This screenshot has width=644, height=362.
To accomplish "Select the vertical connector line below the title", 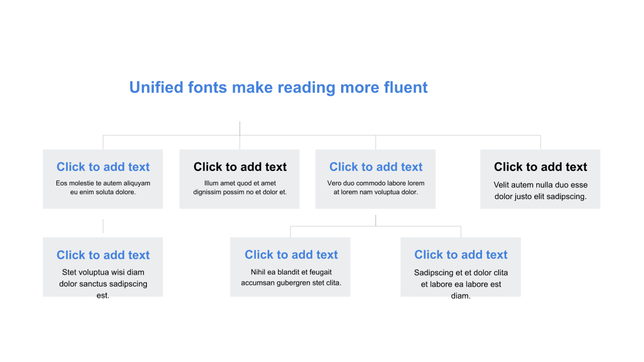I will point(240,128).
